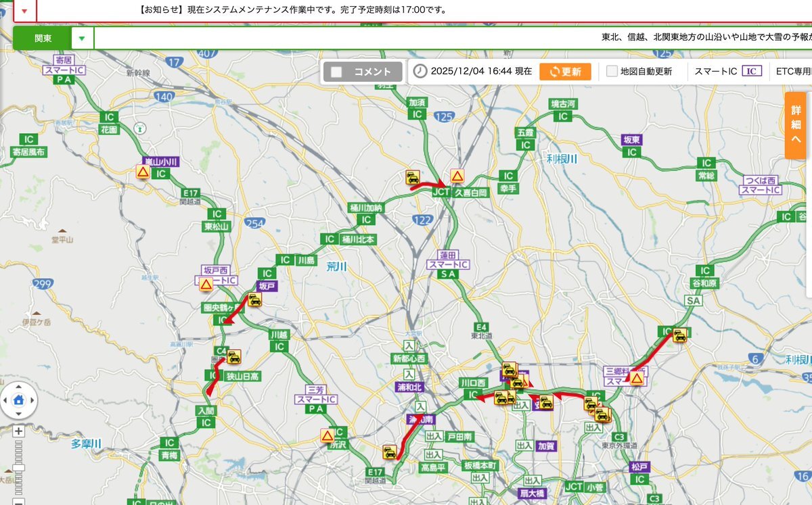Image resolution: width=812 pixels, height=505 pixels.
Task: Click the gray コメント button label
Action: click(x=373, y=72)
